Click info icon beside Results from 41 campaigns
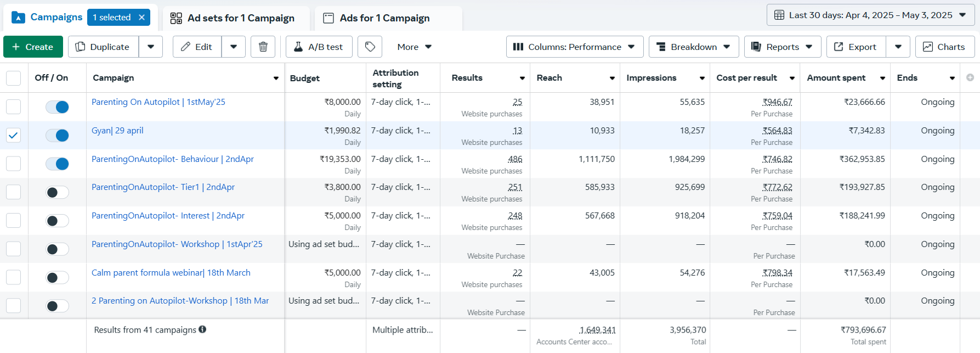The width and height of the screenshot is (980, 353). pyautogui.click(x=202, y=329)
